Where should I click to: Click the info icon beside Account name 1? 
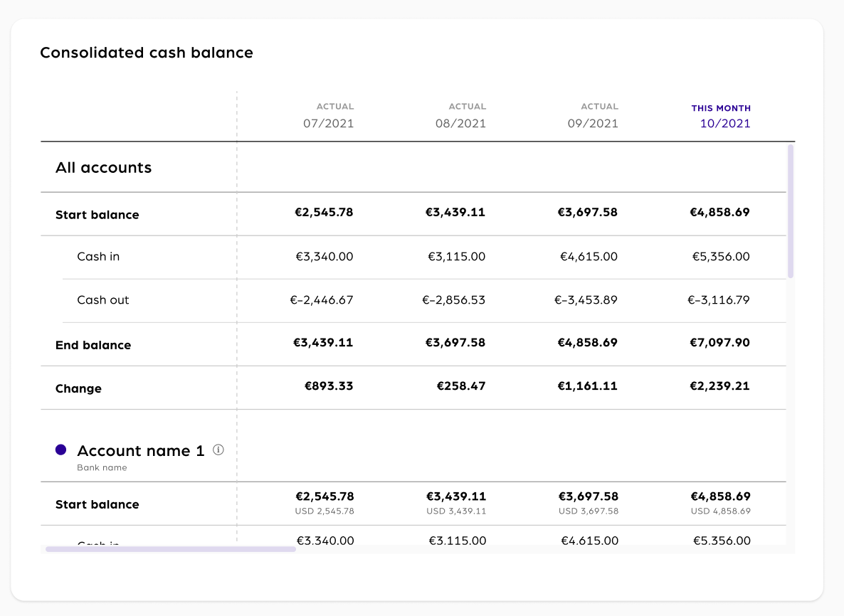point(218,450)
